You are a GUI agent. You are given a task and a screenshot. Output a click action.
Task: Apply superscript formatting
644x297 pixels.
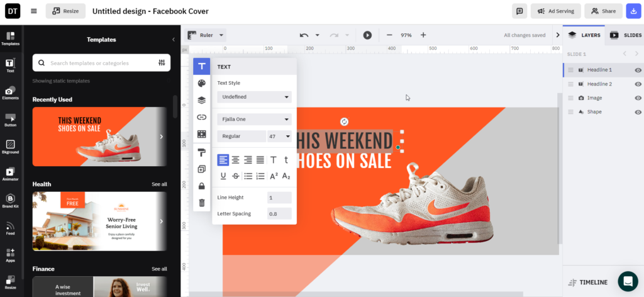(274, 176)
